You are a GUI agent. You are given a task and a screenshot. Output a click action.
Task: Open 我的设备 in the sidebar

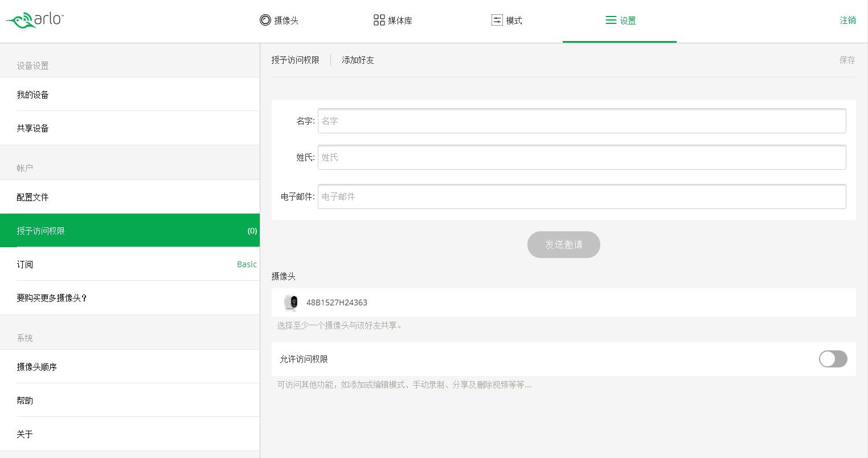130,95
